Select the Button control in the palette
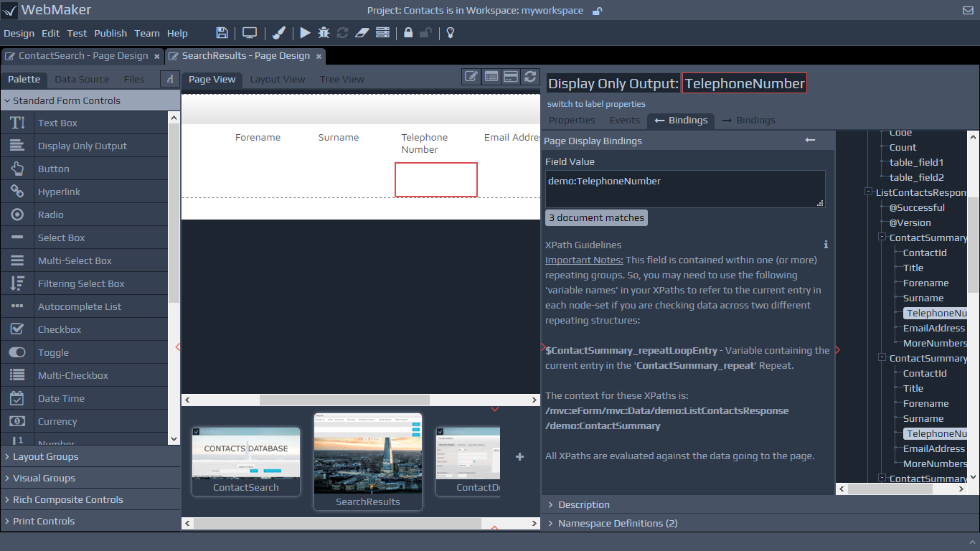Screen dimensions: 980x551 [84, 169]
